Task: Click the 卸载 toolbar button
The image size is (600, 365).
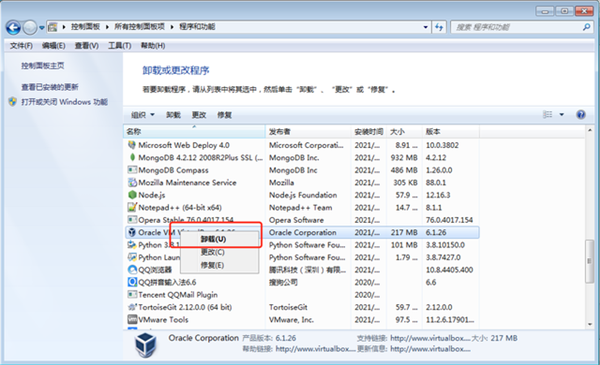Action: pyautogui.click(x=173, y=115)
